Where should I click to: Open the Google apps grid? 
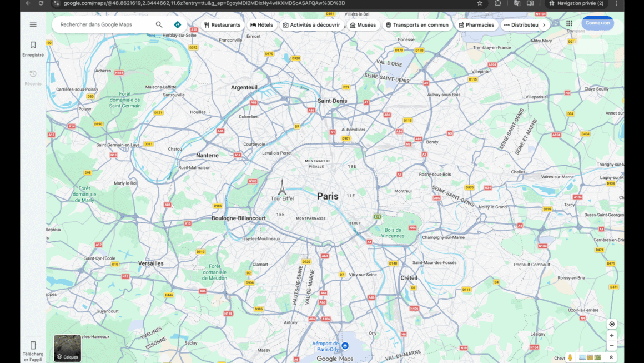point(569,23)
